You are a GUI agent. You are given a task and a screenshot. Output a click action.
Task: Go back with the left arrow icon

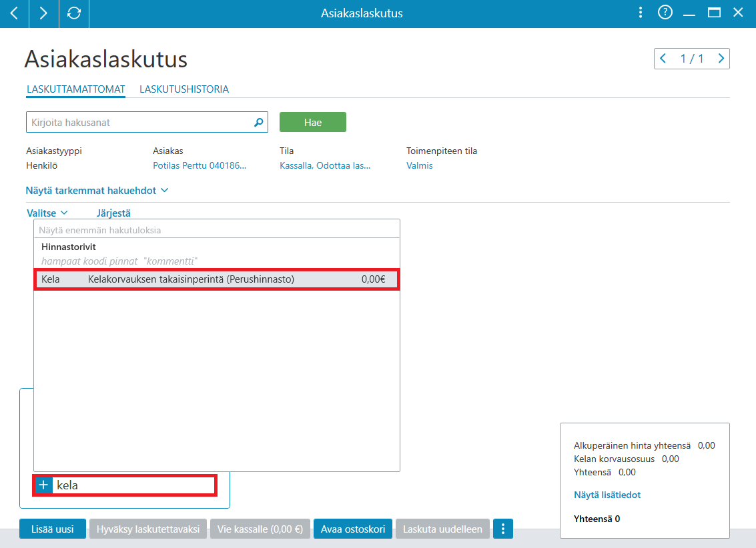tap(14, 13)
